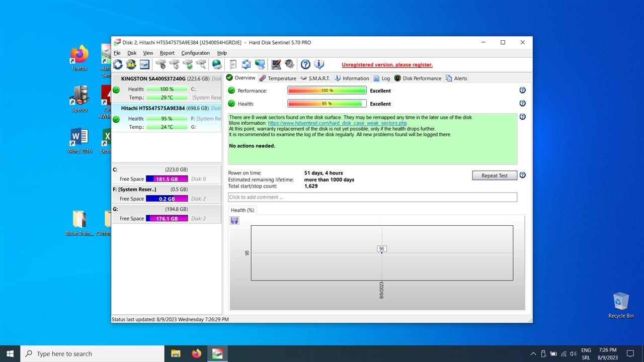
Task: Switch to the Information tab
Action: (x=352, y=78)
